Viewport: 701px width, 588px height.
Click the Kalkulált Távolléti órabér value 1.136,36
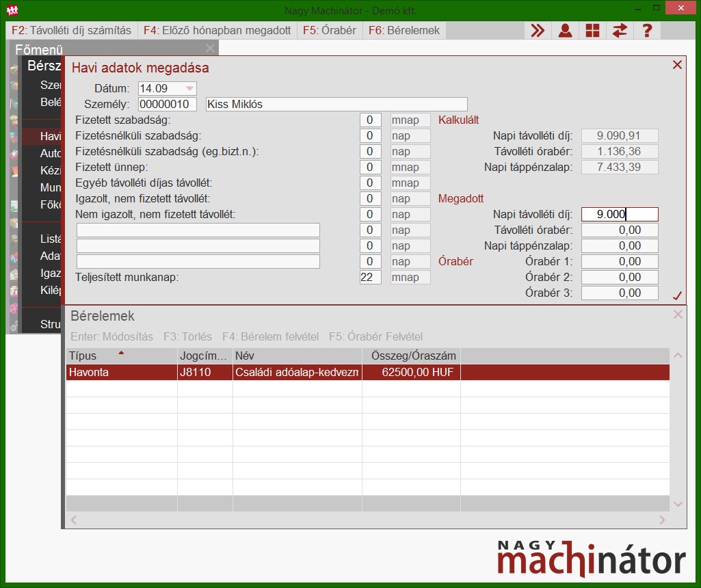click(x=620, y=152)
